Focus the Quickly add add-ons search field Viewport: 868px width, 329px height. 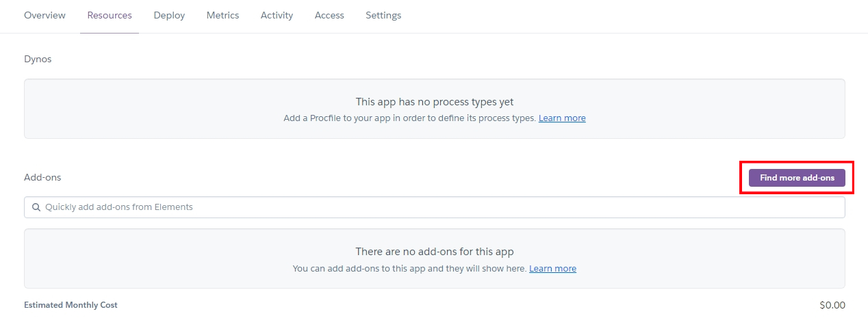click(435, 207)
